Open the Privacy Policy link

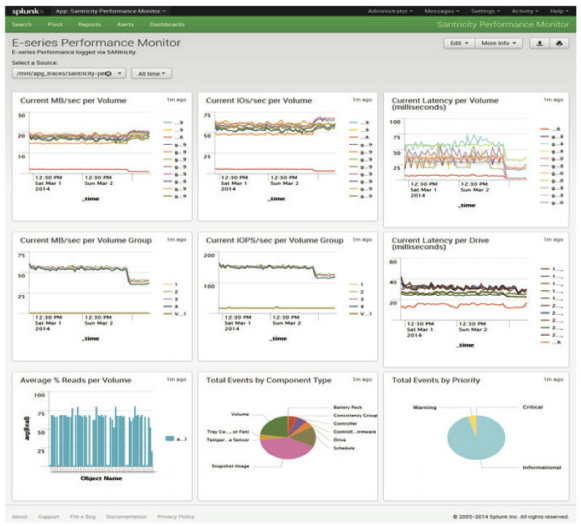[176, 517]
